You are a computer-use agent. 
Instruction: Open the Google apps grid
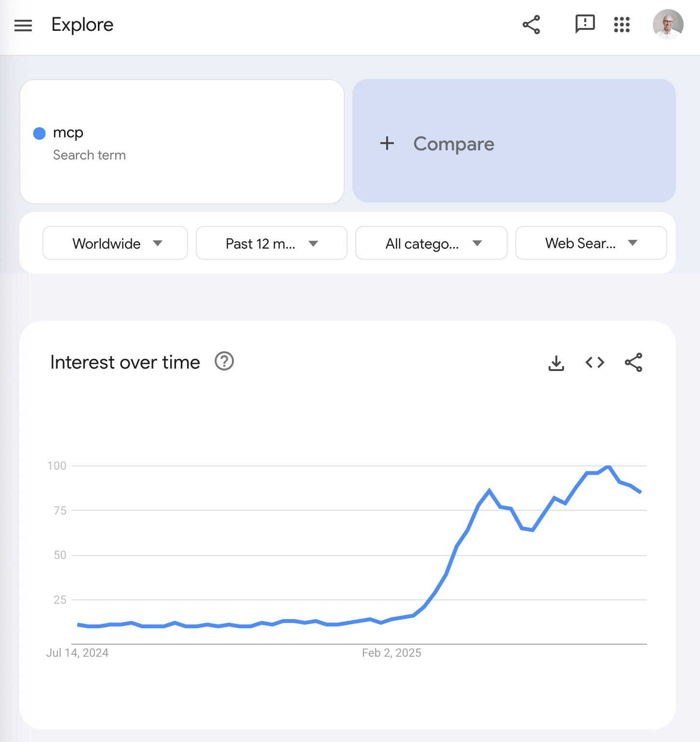(x=622, y=25)
